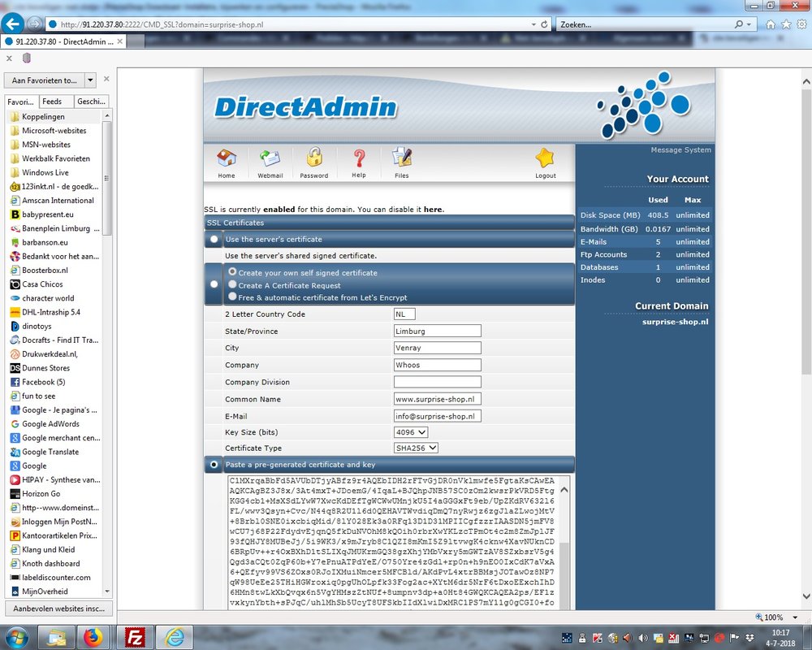The image size is (812, 650).
Task: Reload the page with refresh icon
Action: click(x=544, y=24)
